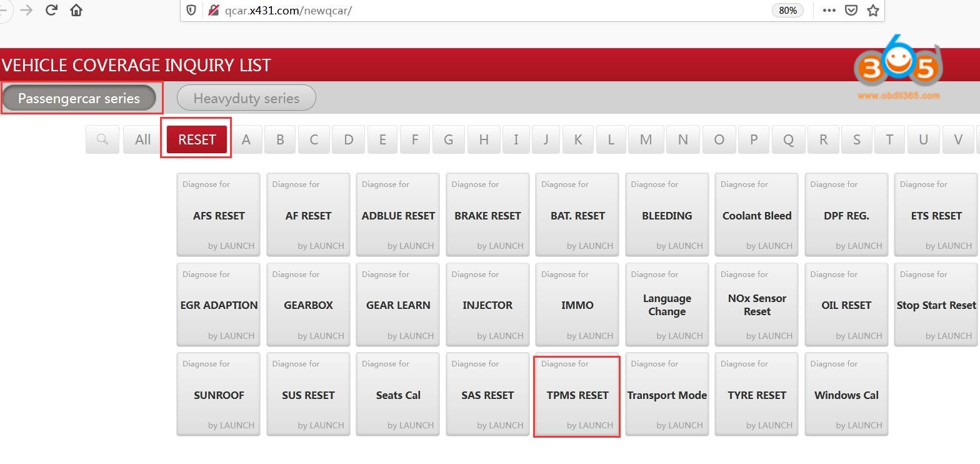Save page to Pocket icon

851,10
